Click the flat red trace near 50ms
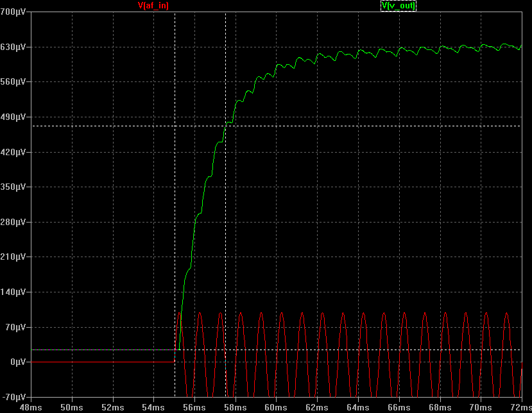532x413 pixels. (71, 362)
